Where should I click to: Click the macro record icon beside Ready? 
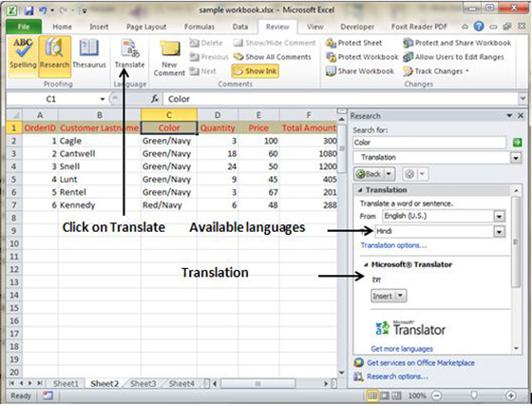(47, 396)
